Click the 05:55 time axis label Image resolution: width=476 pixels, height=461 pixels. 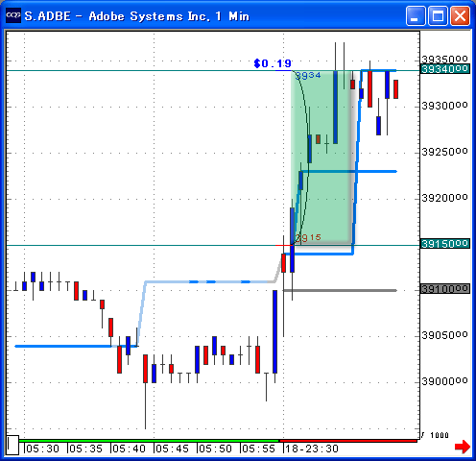tap(259, 449)
